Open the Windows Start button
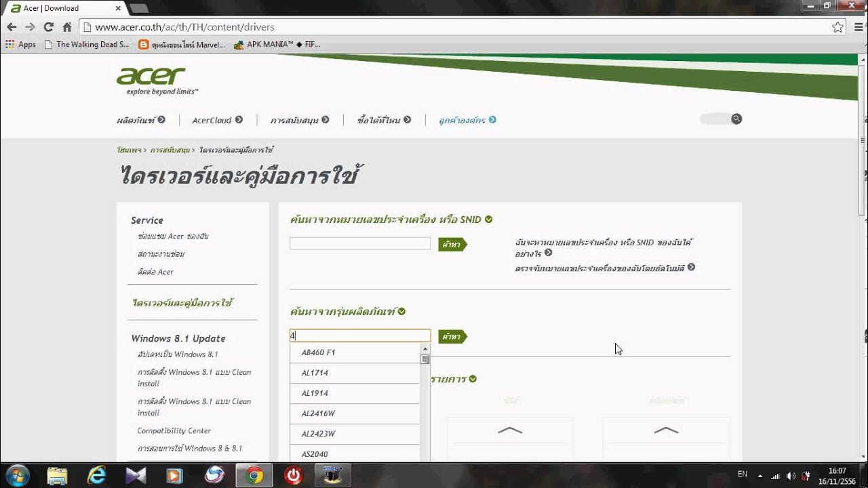Screen dimensions: 868x488 [x=17, y=475]
